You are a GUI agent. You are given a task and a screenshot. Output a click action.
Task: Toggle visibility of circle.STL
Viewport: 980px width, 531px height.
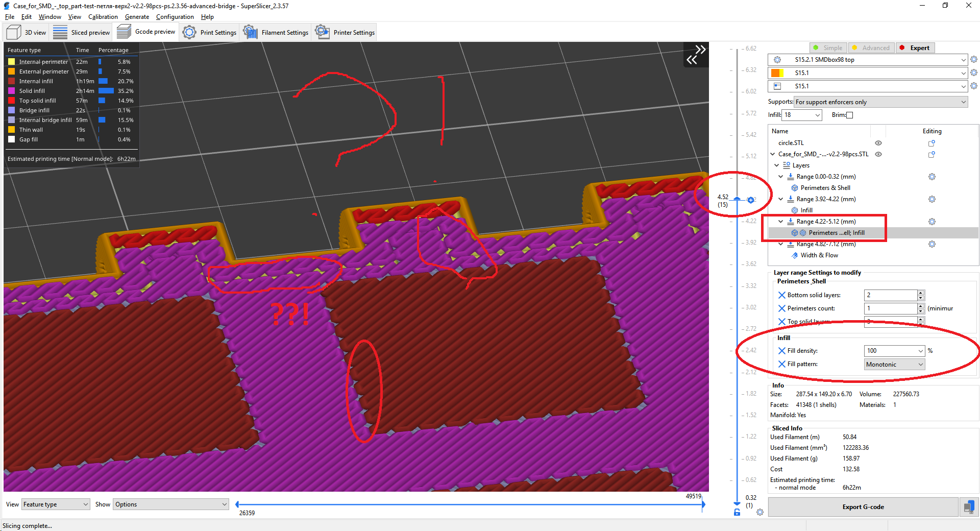click(x=878, y=143)
